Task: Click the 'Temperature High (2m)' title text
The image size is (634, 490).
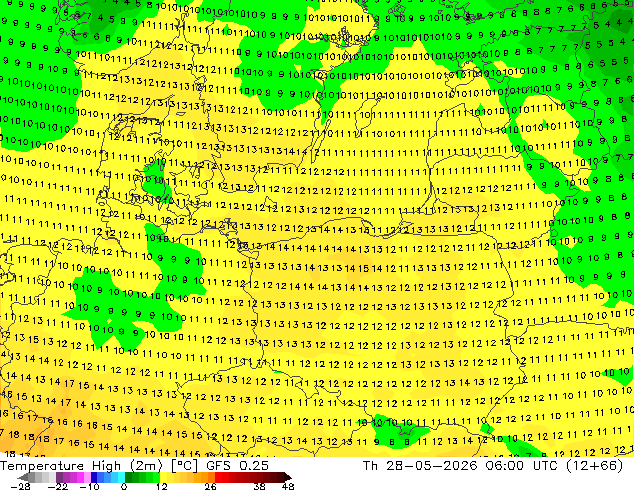Action: (x=81, y=466)
